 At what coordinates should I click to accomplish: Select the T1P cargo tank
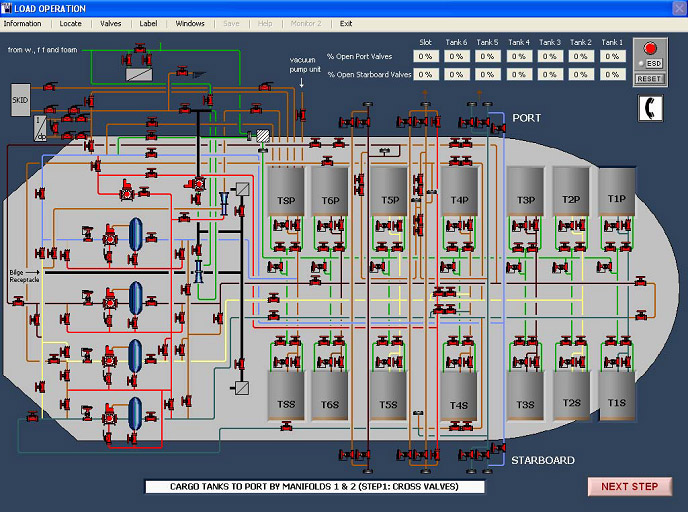tap(616, 191)
